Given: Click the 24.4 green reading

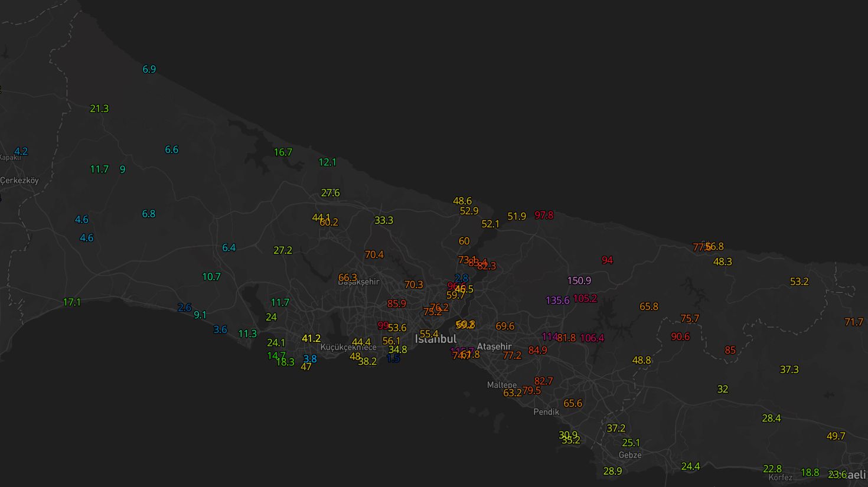Looking at the screenshot, I should (690, 467).
